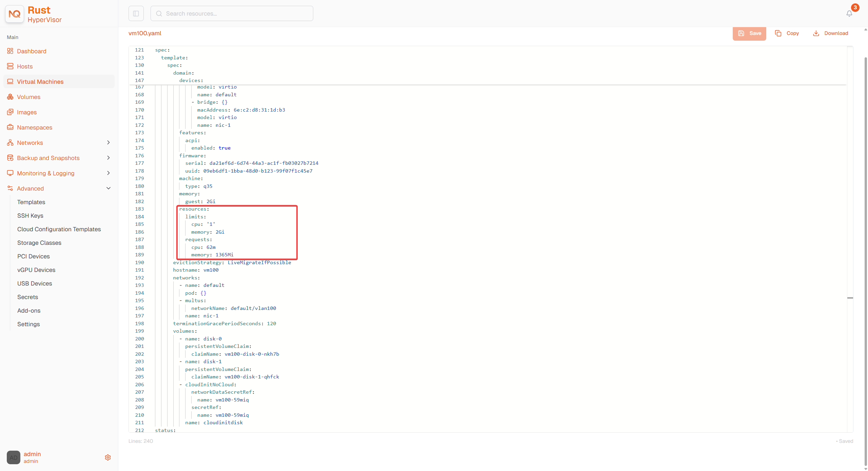The image size is (868, 471).
Task: Click the Hosts server icon
Action: pos(10,66)
